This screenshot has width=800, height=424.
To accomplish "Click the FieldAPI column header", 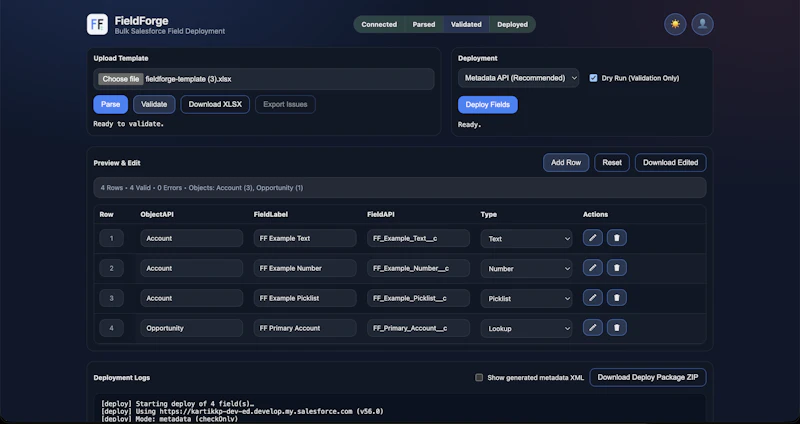I will pos(381,214).
